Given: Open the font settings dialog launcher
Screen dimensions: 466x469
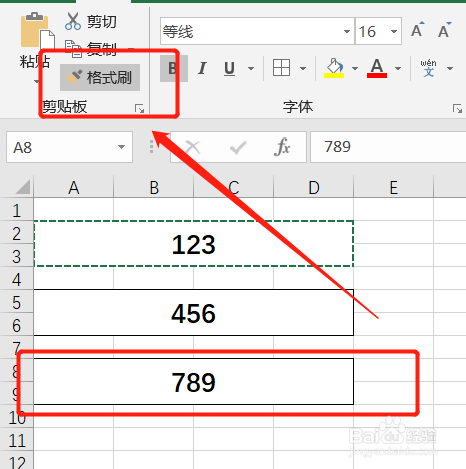Looking at the screenshot, I should click(457, 108).
